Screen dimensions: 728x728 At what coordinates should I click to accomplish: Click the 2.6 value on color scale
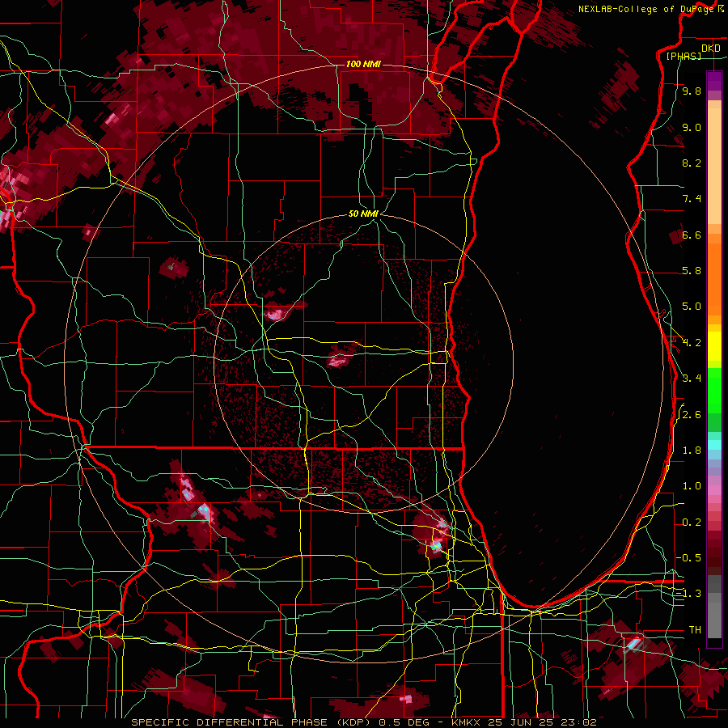692,414
